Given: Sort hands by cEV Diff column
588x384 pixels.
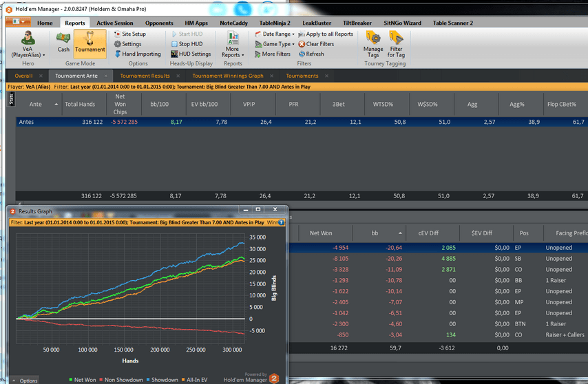Looking at the screenshot, I should click(433, 233).
